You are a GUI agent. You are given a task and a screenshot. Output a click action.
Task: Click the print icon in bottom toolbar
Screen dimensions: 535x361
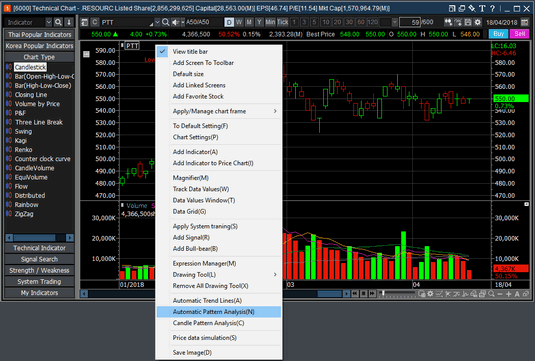[482, 294]
